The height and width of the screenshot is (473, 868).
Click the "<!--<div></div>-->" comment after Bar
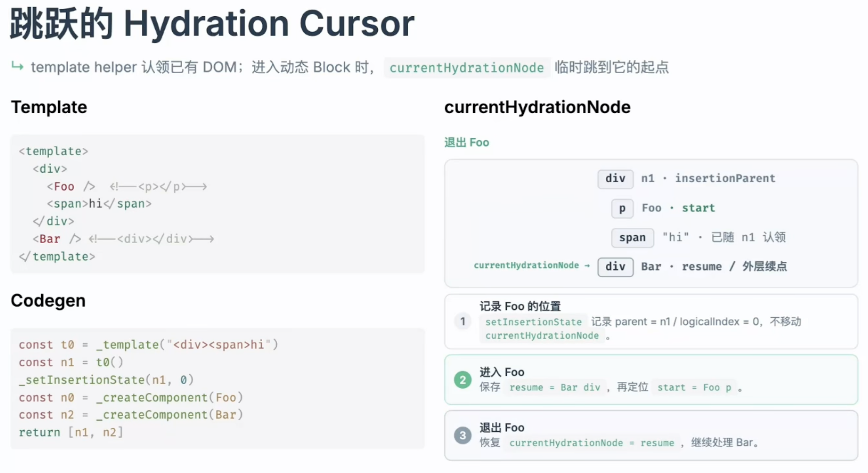(151, 239)
